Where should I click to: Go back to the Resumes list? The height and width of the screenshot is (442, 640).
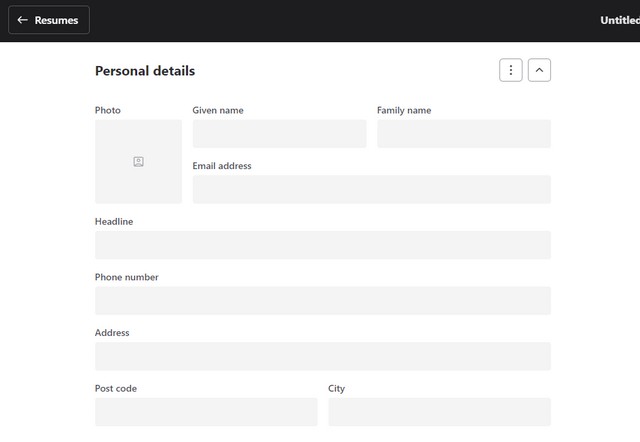(x=49, y=20)
